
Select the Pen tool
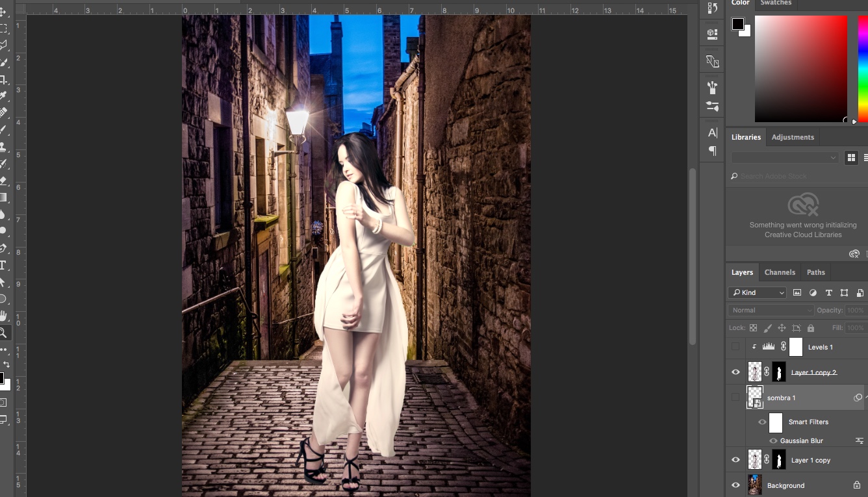[3, 248]
